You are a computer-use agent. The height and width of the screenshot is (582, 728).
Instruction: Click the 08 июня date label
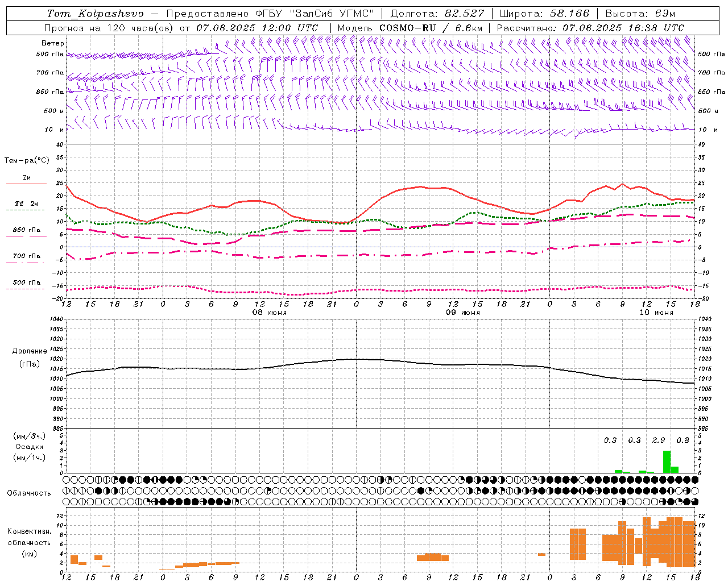coord(270,313)
